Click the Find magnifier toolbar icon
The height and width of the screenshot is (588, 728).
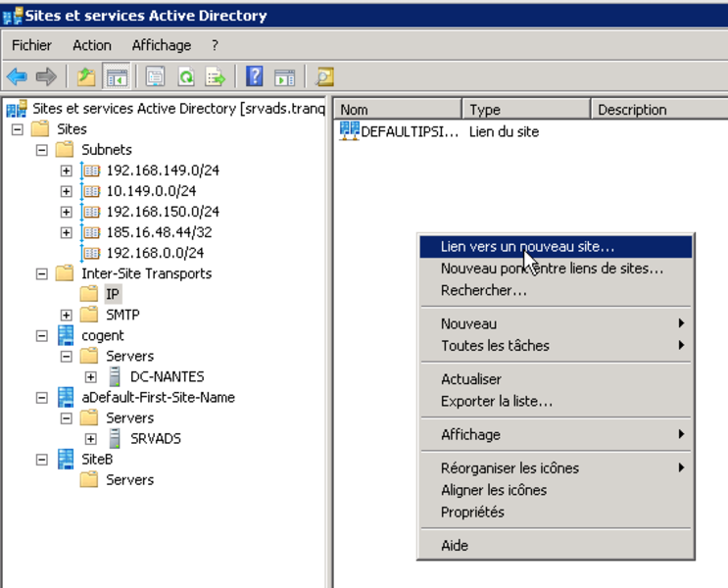[x=324, y=76]
